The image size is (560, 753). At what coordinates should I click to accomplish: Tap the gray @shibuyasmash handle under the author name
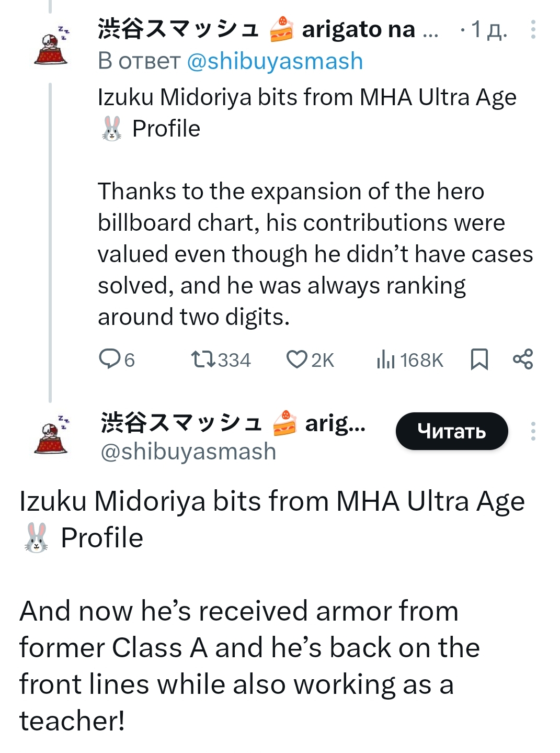coord(188,452)
